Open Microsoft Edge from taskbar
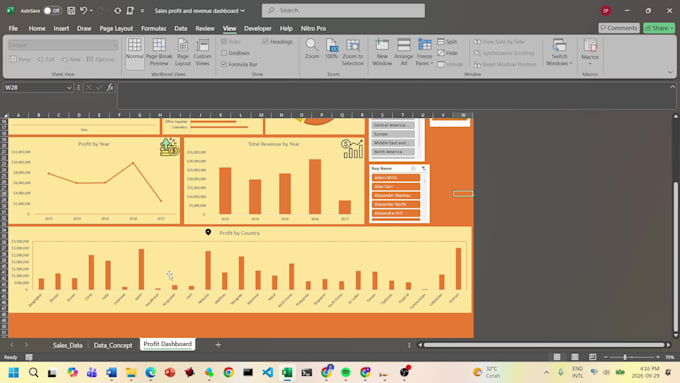 (x=150, y=373)
